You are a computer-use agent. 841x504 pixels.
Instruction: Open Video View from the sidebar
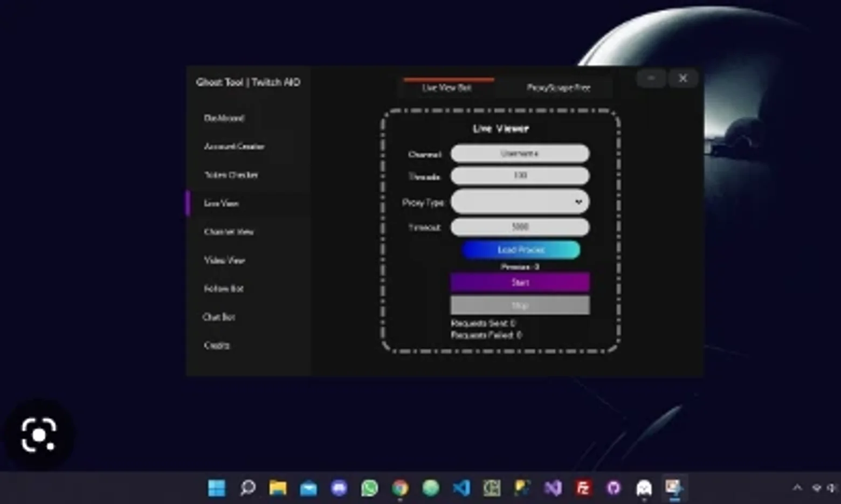click(224, 260)
